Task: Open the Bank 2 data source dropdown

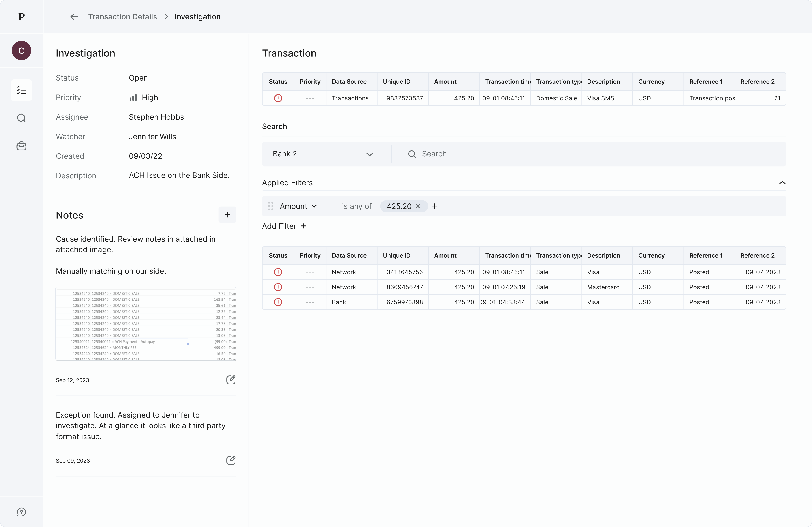Action: [322, 154]
